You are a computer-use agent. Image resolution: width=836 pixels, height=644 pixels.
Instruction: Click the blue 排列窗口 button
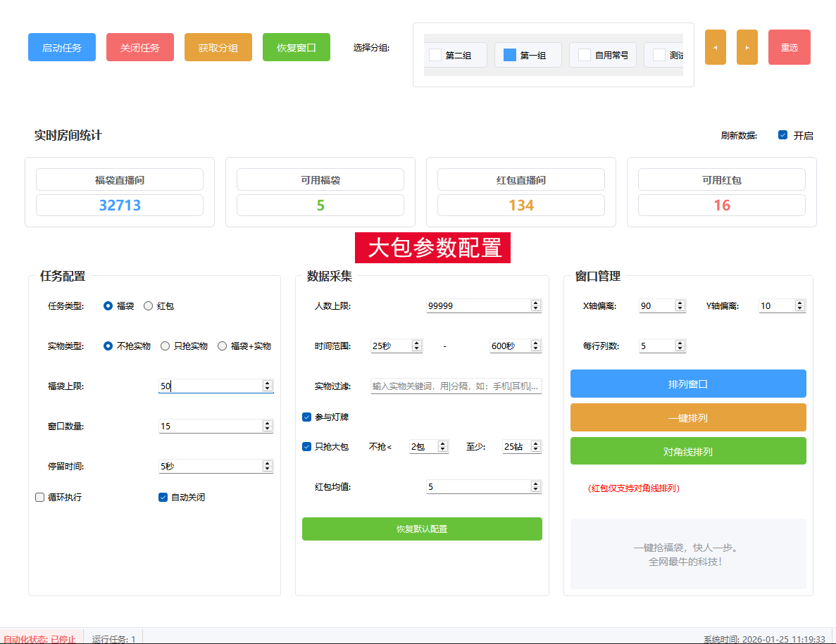[x=688, y=384]
